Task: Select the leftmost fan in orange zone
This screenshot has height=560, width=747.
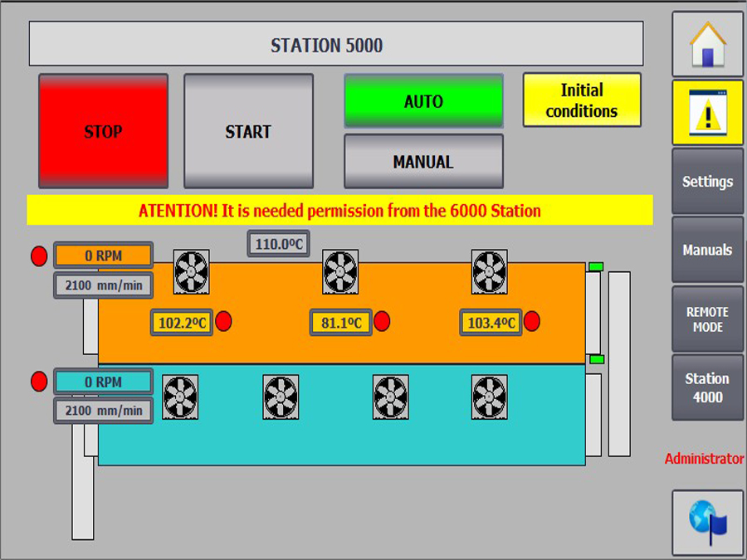Action: 191,271
